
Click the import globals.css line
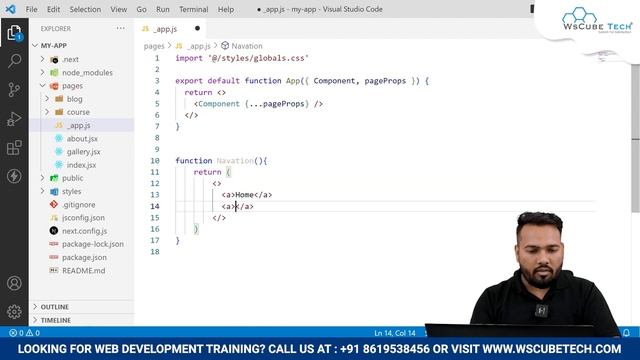point(242,58)
